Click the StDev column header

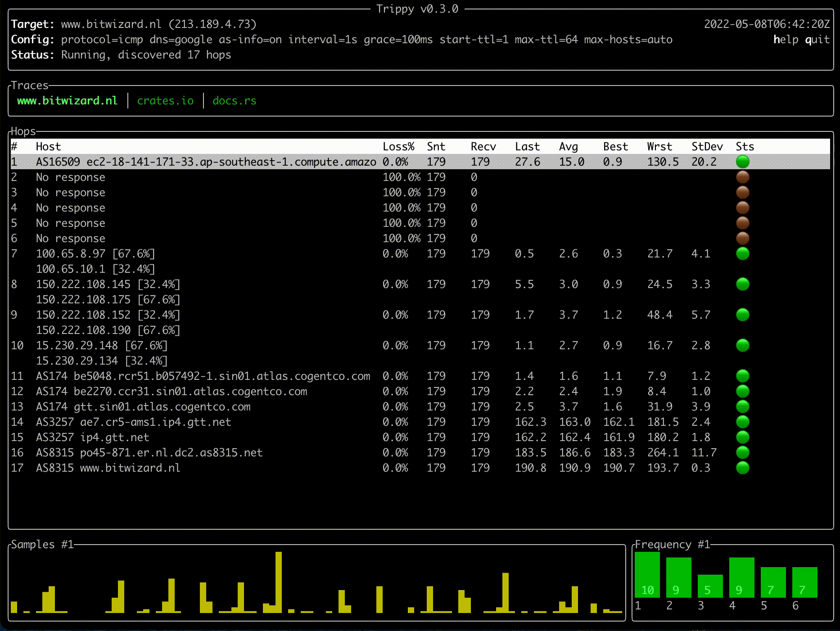(707, 147)
